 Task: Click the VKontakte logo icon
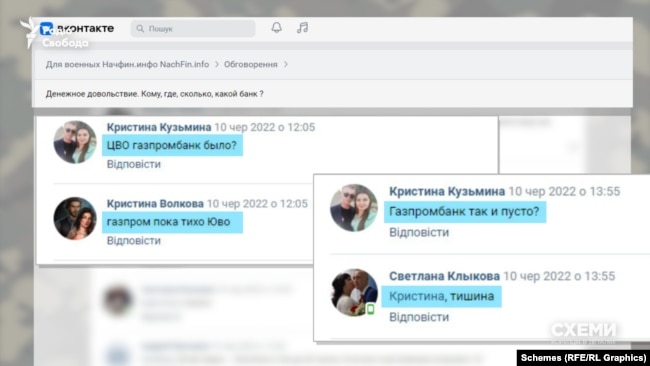click(46, 29)
